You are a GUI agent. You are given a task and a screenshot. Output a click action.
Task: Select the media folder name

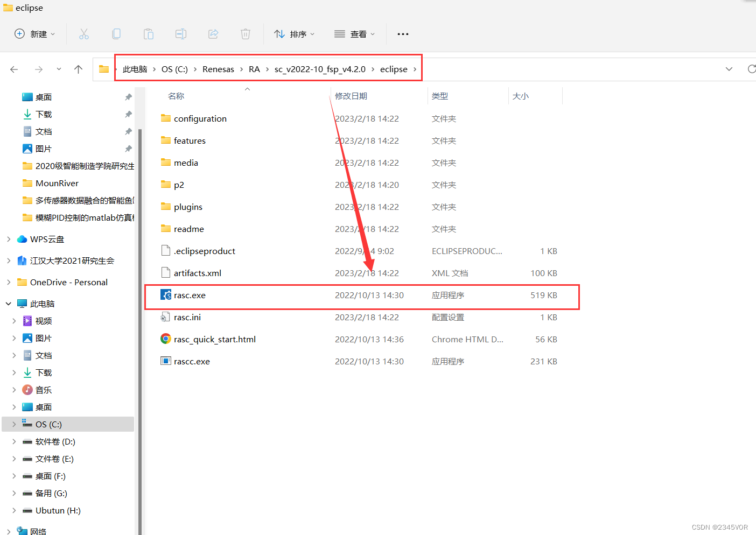coord(186,163)
